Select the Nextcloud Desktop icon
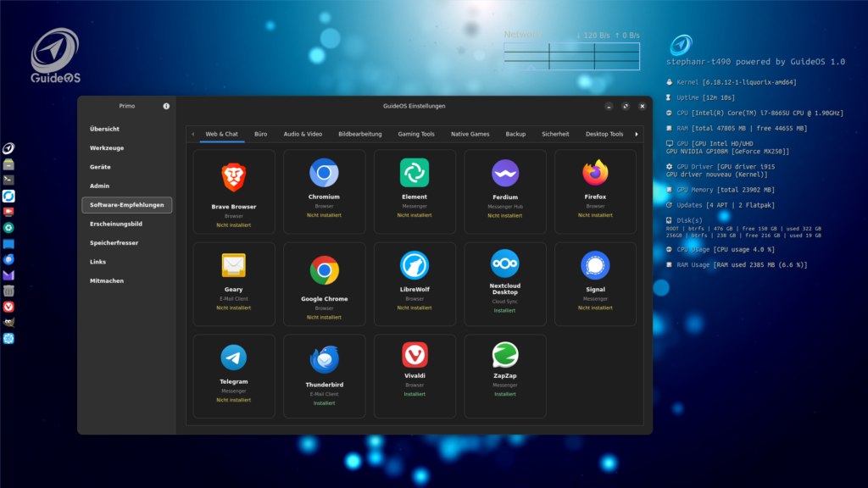Viewport: 868px width, 488px height. (505, 263)
